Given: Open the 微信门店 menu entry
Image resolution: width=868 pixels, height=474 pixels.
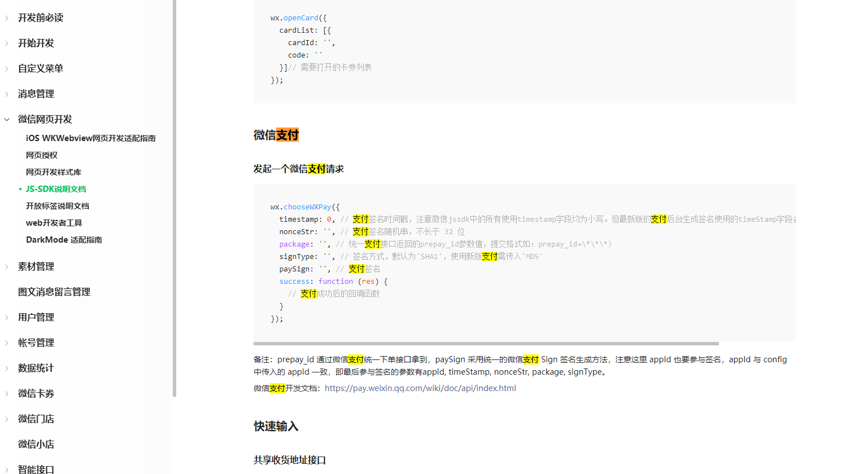Looking at the screenshot, I should [36, 419].
